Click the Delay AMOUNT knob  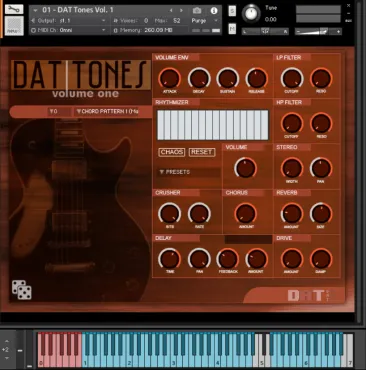pos(257,259)
